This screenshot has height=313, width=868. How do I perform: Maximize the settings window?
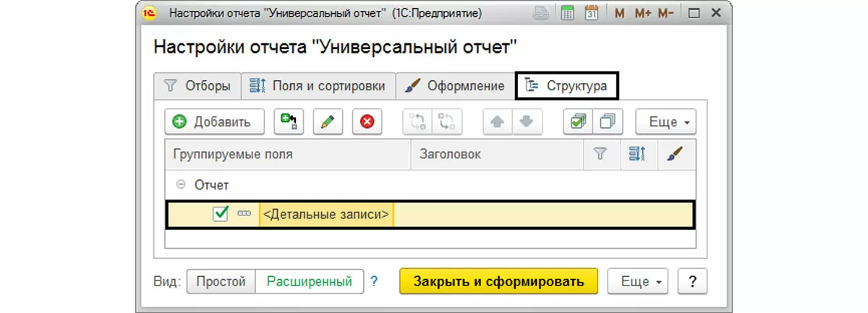pyautogui.click(x=694, y=13)
